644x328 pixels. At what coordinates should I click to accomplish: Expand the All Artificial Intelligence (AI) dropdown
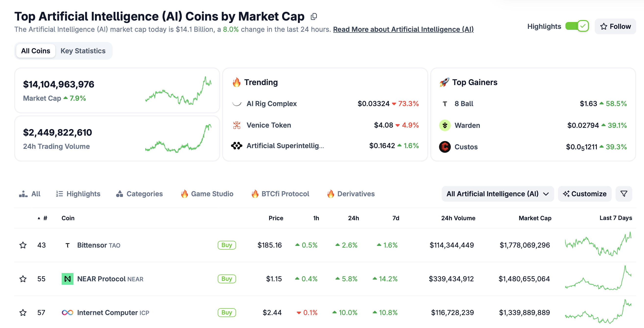497,194
